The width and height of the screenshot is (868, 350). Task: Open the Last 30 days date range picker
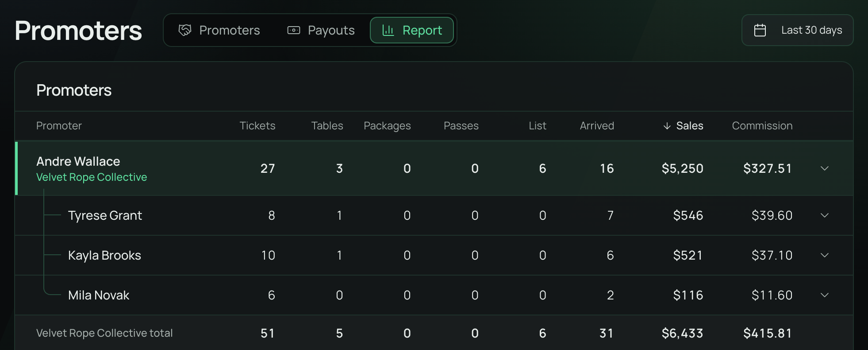[x=797, y=30]
